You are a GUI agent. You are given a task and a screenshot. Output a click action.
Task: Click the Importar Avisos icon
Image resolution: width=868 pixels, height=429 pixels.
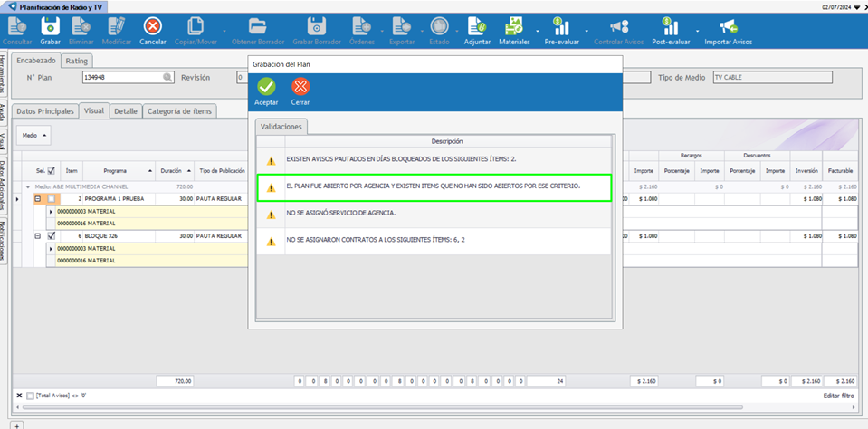point(728,26)
